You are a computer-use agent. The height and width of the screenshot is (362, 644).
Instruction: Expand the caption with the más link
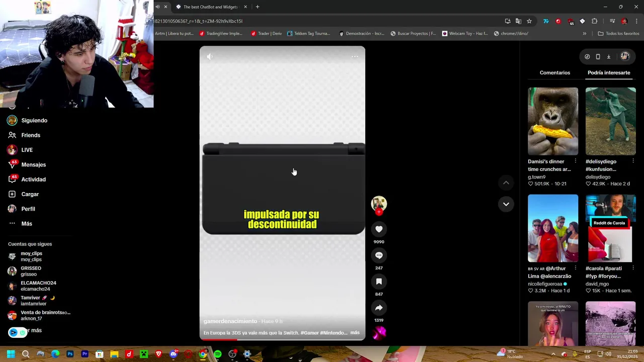355,333
